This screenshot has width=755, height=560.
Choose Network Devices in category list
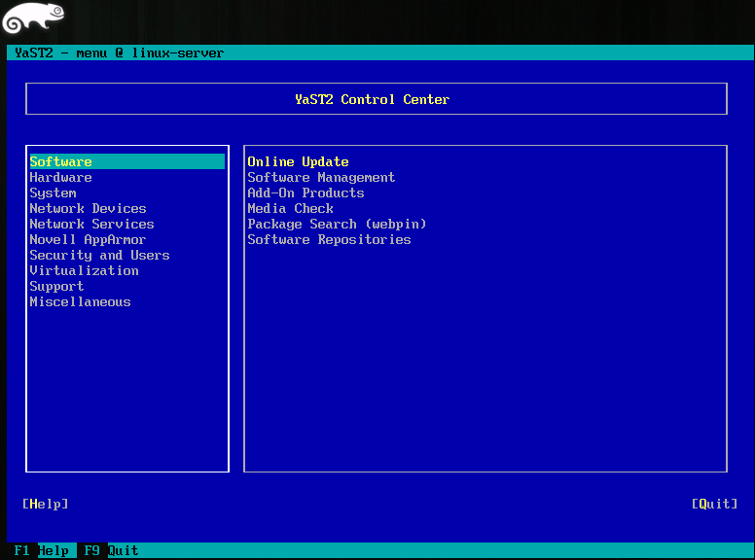(x=88, y=208)
